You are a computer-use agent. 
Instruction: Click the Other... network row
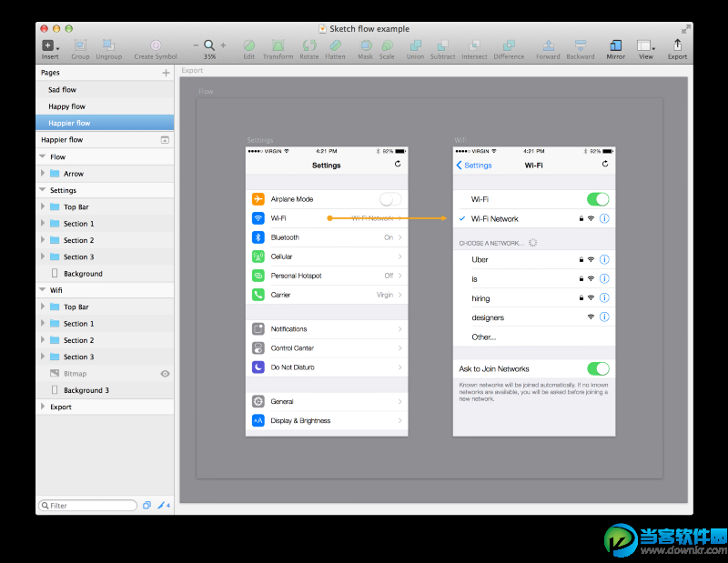tap(534, 337)
